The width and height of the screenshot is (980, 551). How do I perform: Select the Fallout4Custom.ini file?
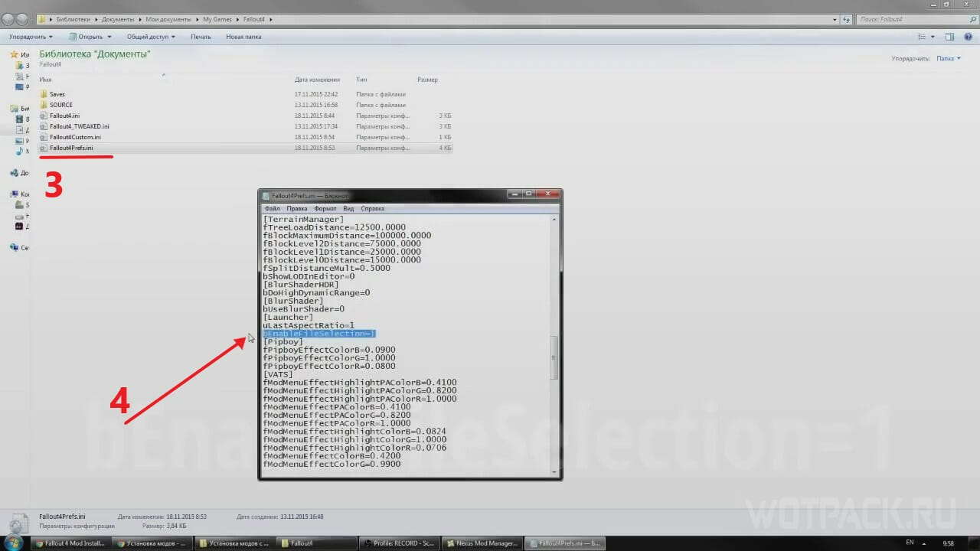tap(75, 137)
